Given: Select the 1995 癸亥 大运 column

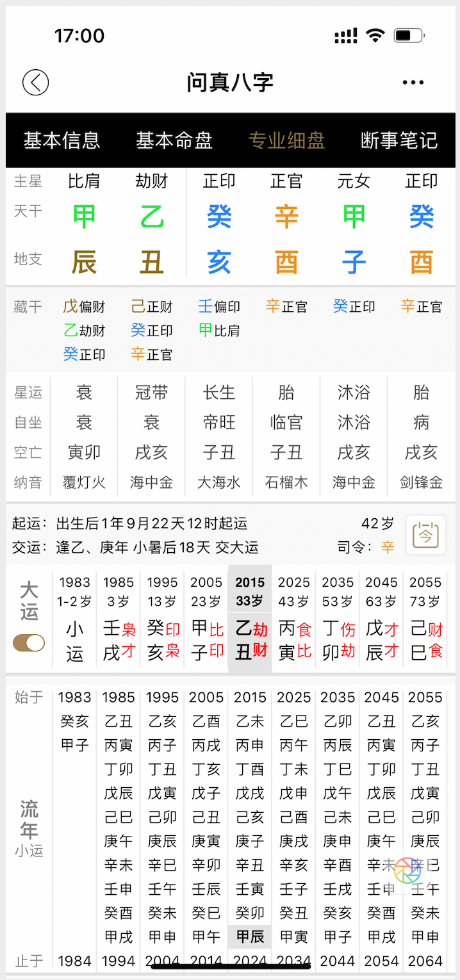Looking at the screenshot, I should 163,618.
